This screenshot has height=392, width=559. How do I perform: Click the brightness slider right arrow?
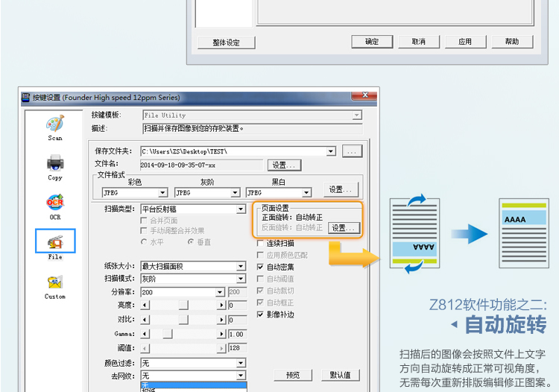[221, 306]
